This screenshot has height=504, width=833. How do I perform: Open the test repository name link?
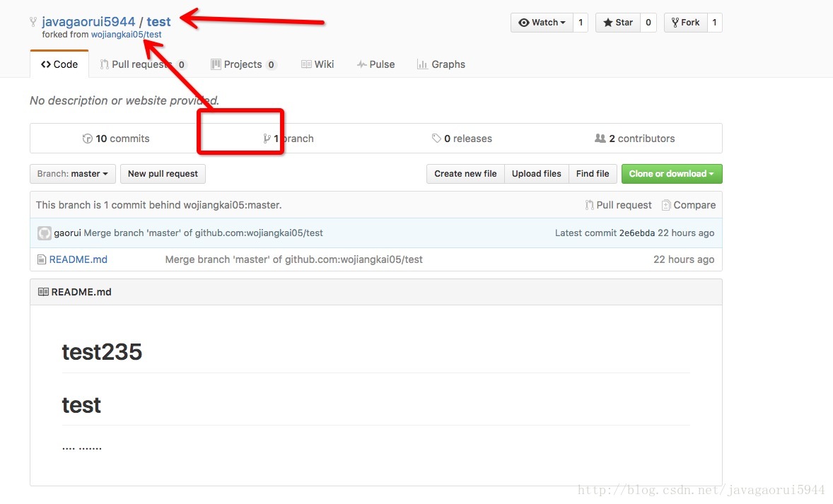tap(158, 22)
